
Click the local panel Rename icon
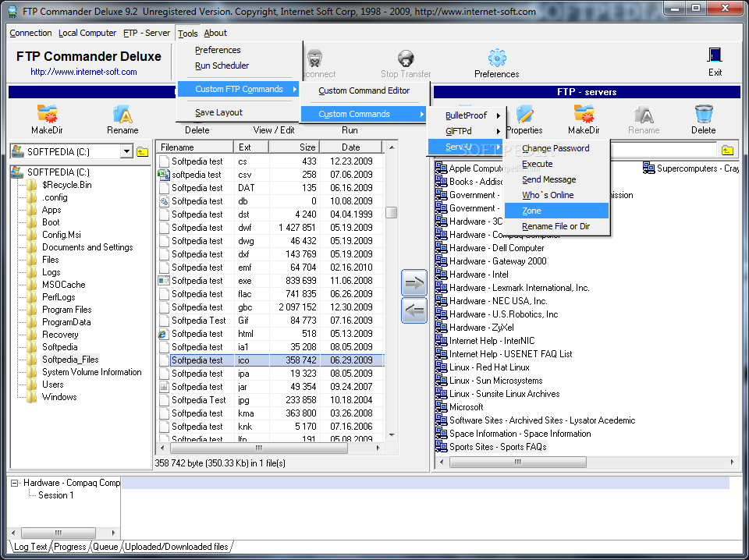point(122,114)
